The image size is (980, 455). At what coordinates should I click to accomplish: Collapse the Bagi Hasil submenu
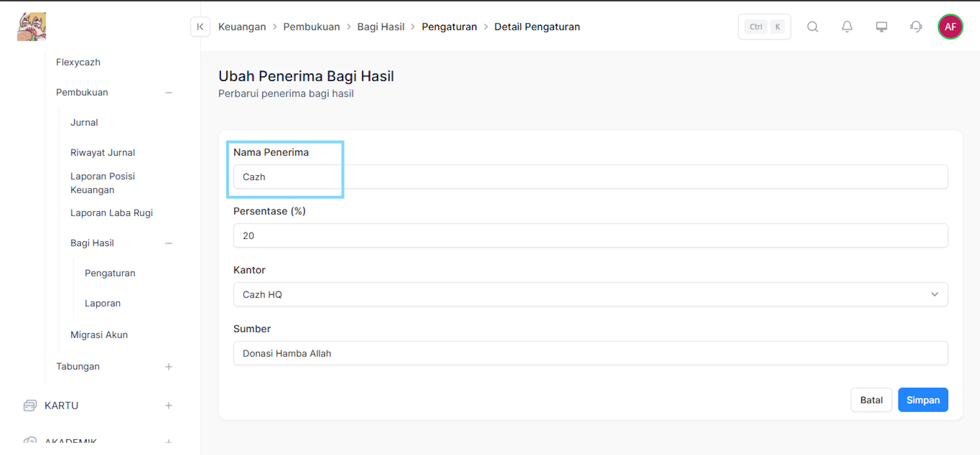168,243
